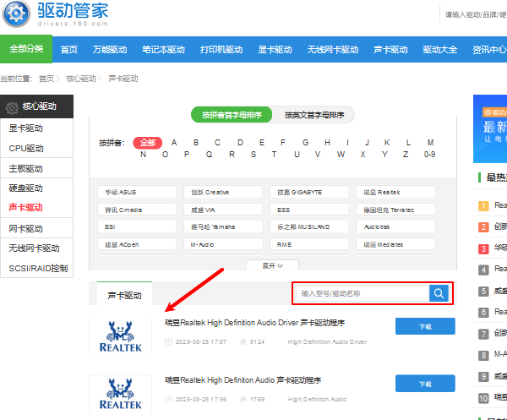Open 网卡驱动 in the sidebar
The width and height of the screenshot is (507, 420).
point(25,228)
